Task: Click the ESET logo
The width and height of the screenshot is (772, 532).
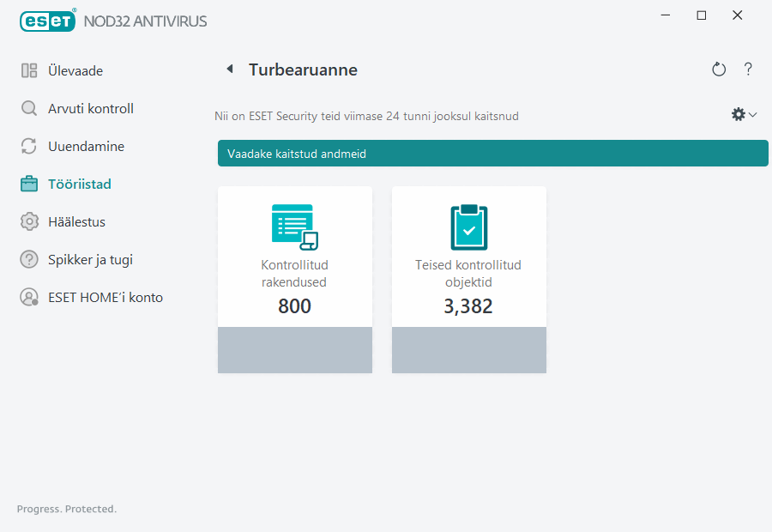Action: (47, 21)
